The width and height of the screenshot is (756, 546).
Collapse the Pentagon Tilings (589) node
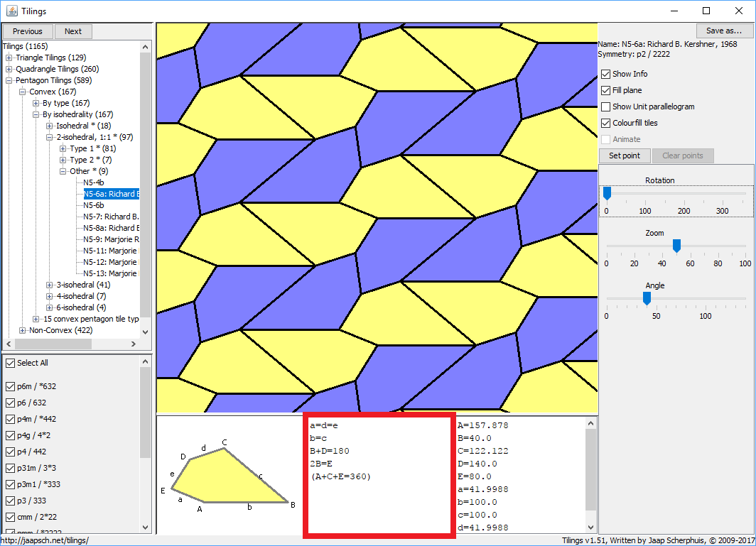point(9,80)
